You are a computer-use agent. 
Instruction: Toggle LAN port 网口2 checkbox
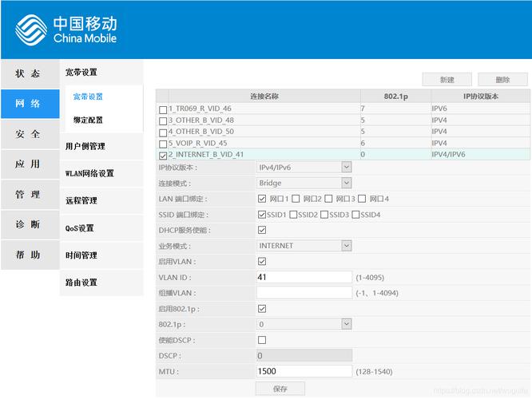click(296, 199)
